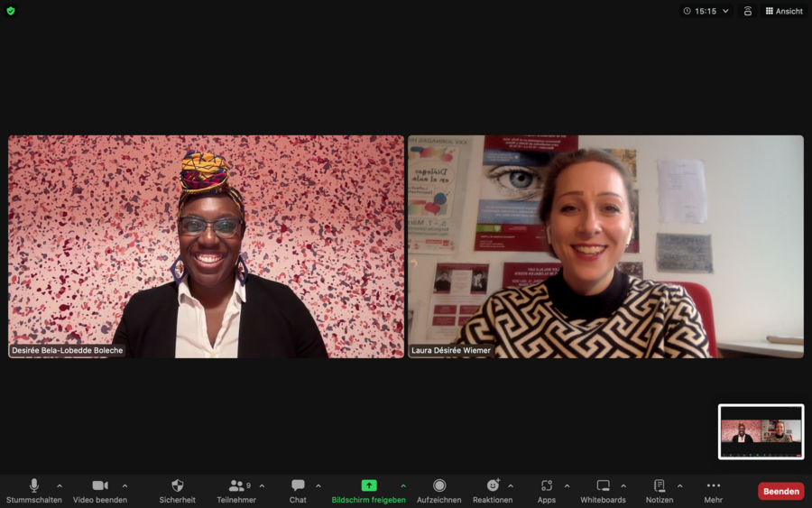Open the Notizen notes tool
812x508 pixels.
660,485
